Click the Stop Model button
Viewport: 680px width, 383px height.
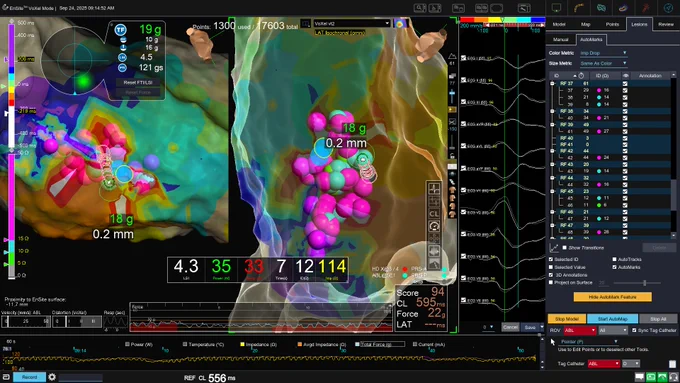[567, 319]
